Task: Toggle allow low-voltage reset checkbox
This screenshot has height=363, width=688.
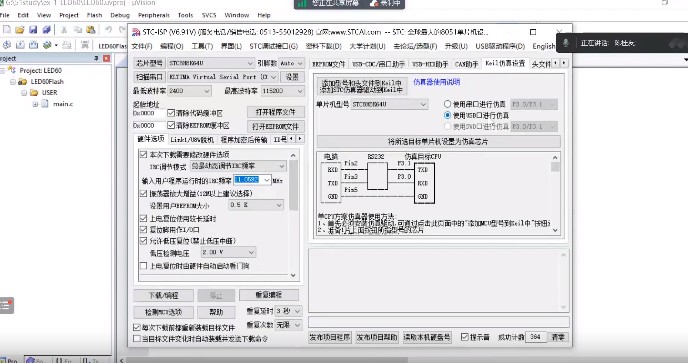Action: (x=143, y=241)
